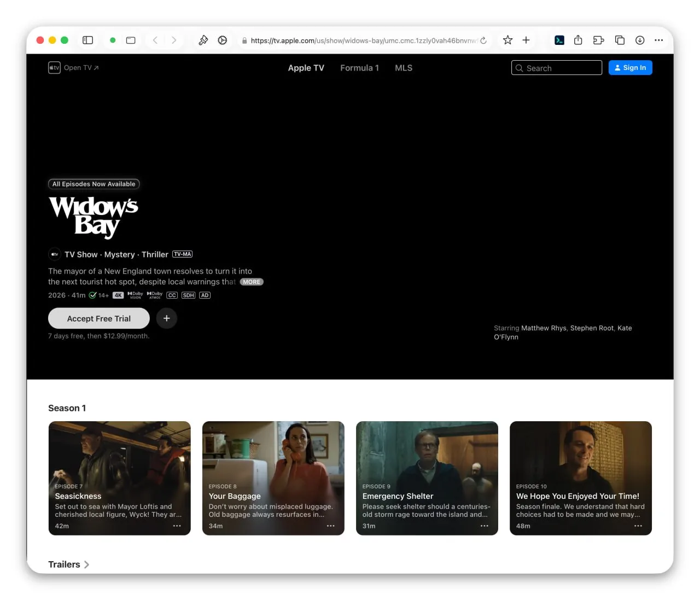Bookmark this page with the star

tap(507, 40)
